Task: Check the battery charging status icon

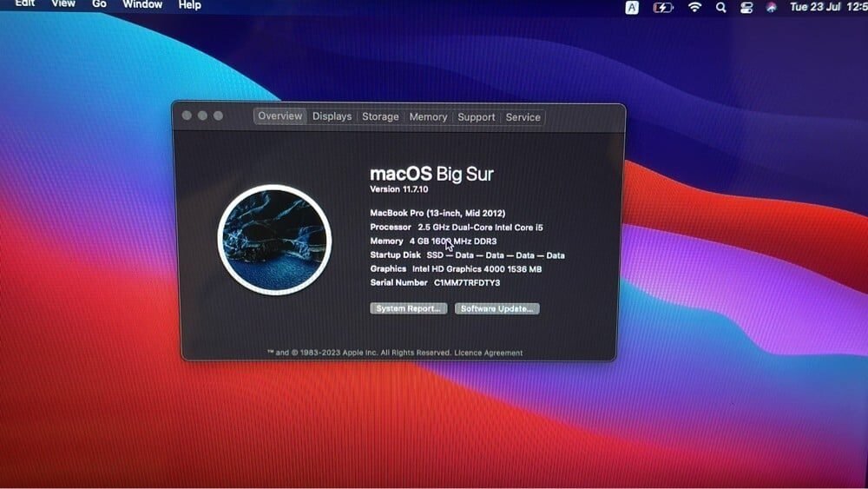Action: click(x=662, y=7)
